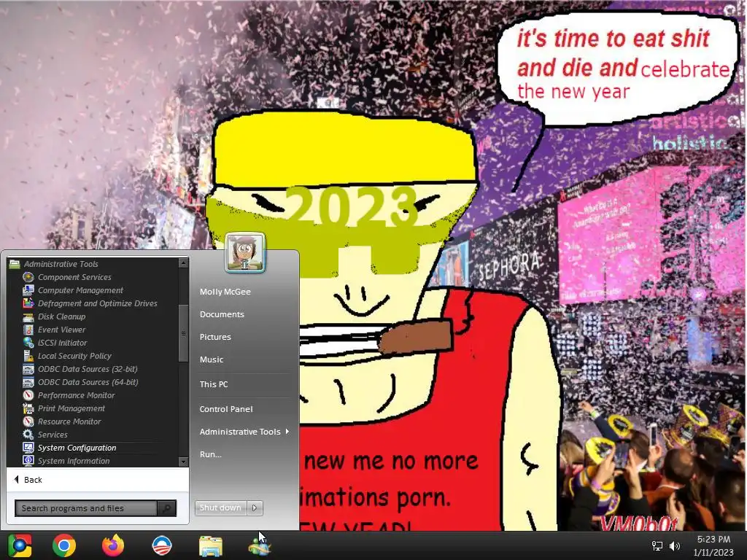Select Event Viewer text entry

[61, 330]
